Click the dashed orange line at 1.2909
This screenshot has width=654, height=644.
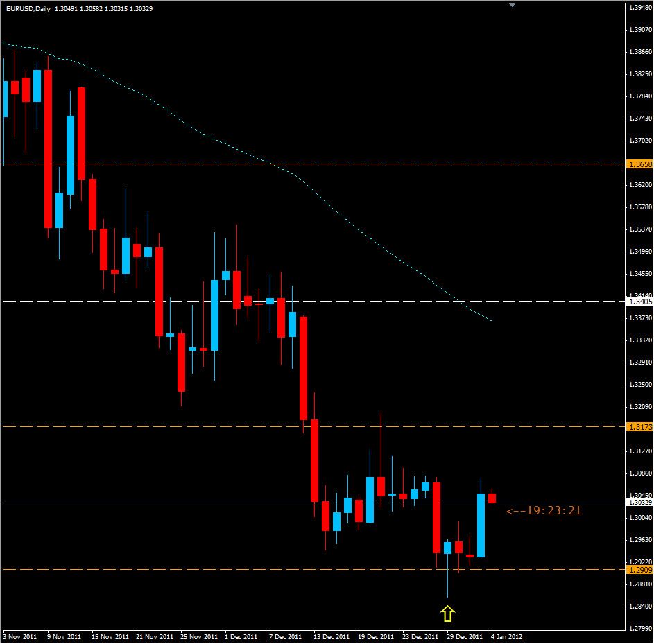[x=208, y=568]
